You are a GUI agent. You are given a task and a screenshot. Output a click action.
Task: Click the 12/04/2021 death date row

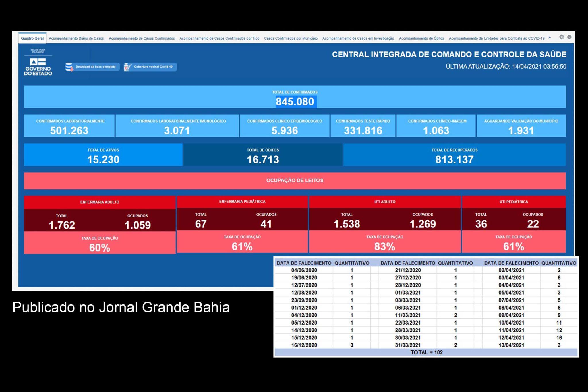530,338
